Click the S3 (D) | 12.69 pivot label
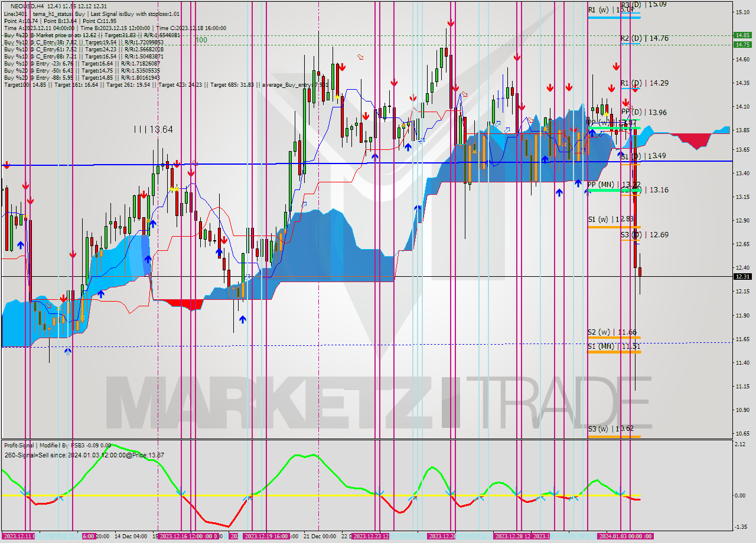Image resolution: width=756 pixels, height=543 pixels. point(644,235)
